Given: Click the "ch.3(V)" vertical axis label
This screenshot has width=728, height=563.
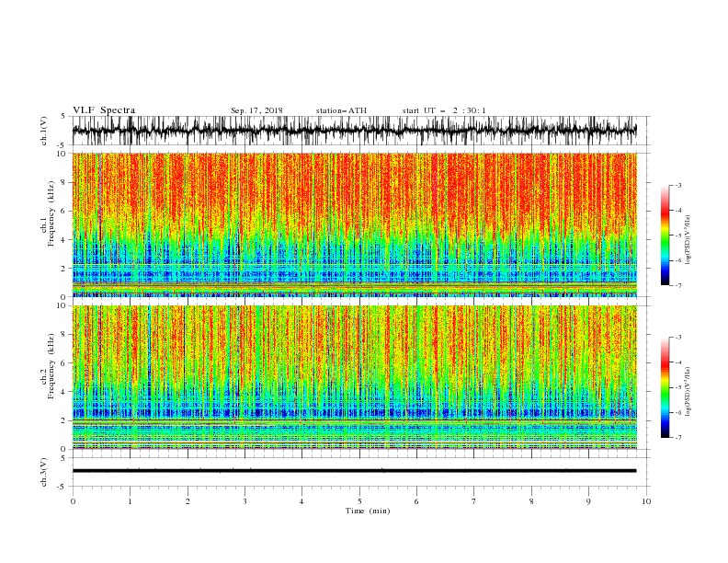Looking at the screenshot, I should coord(44,472).
